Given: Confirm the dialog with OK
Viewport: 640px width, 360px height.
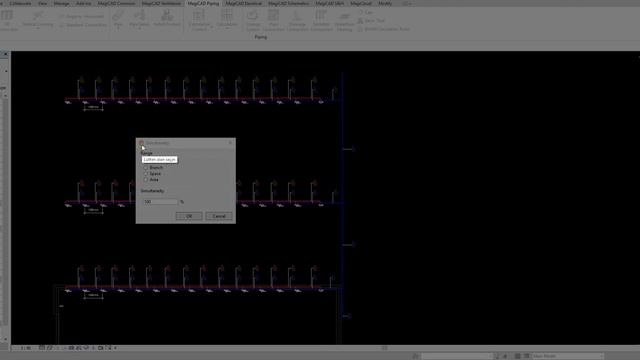Looking at the screenshot, I should point(189,216).
